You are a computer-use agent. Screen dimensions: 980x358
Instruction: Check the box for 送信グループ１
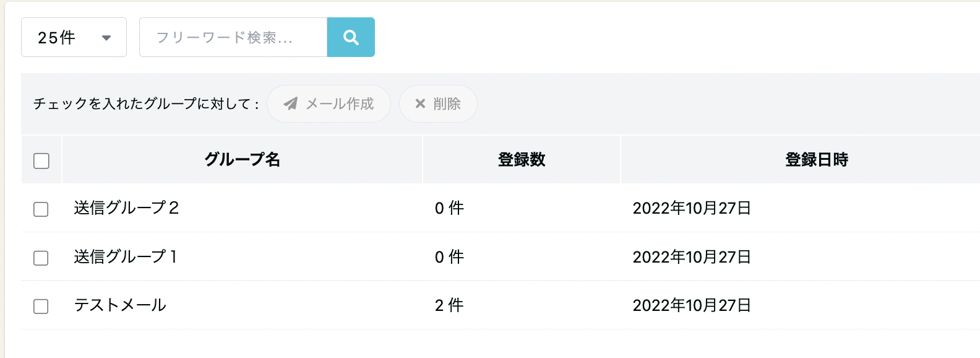click(41, 258)
